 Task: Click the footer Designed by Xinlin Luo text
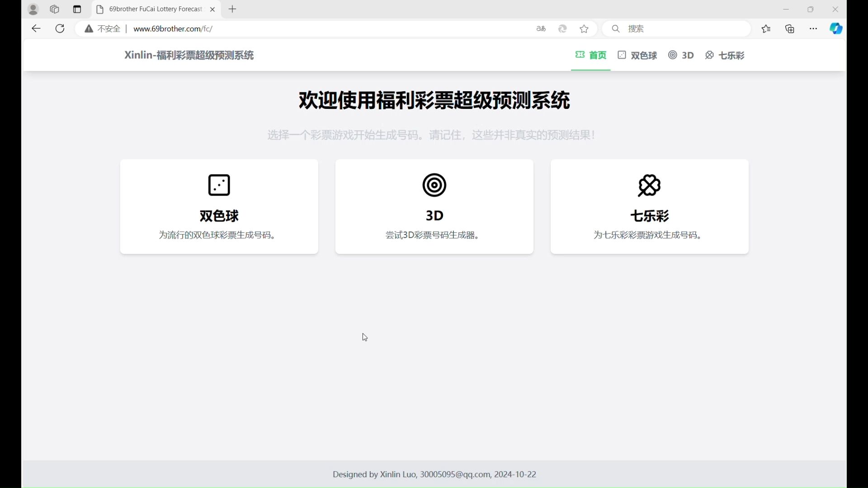pos(434,474)
